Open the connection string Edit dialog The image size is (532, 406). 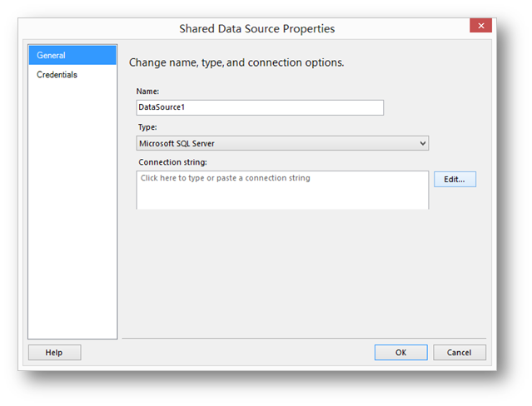[x=455, y=179]
